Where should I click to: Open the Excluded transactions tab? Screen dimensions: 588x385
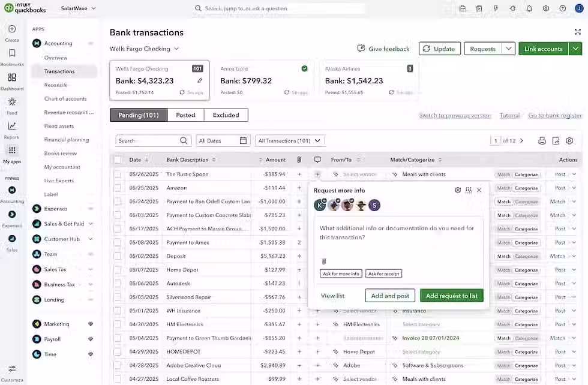pyautogui.click(x=228, y=115)
